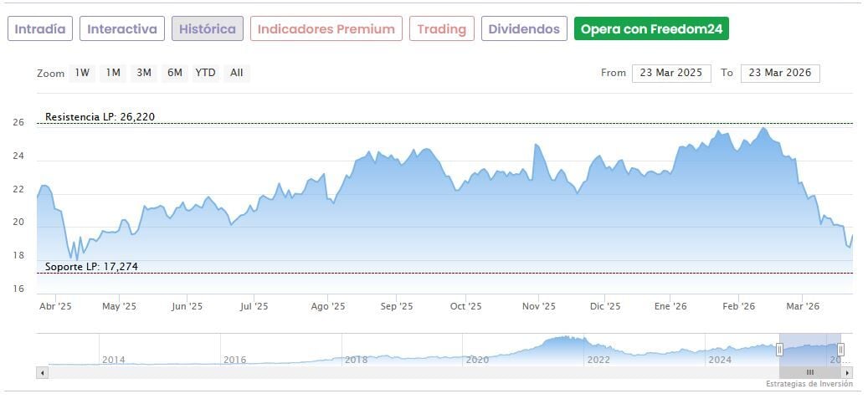Set zoom to 1W
The height and width of the screenshot is (399, 868).
click(82, 73)
